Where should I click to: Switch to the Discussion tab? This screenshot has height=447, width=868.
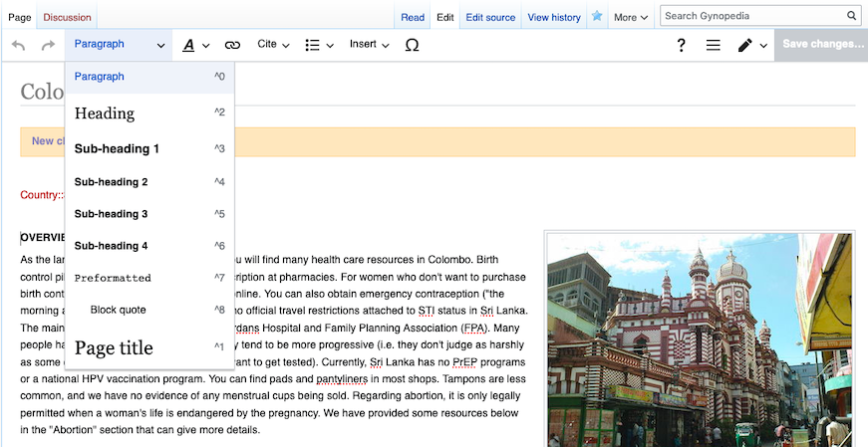(67, 17)
